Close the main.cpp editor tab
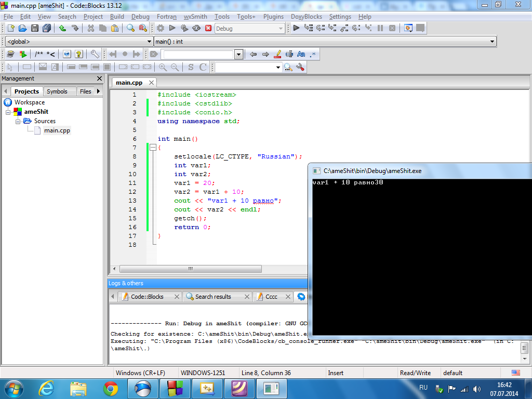Viewport: 532px width, 399px height. [151, 83]
